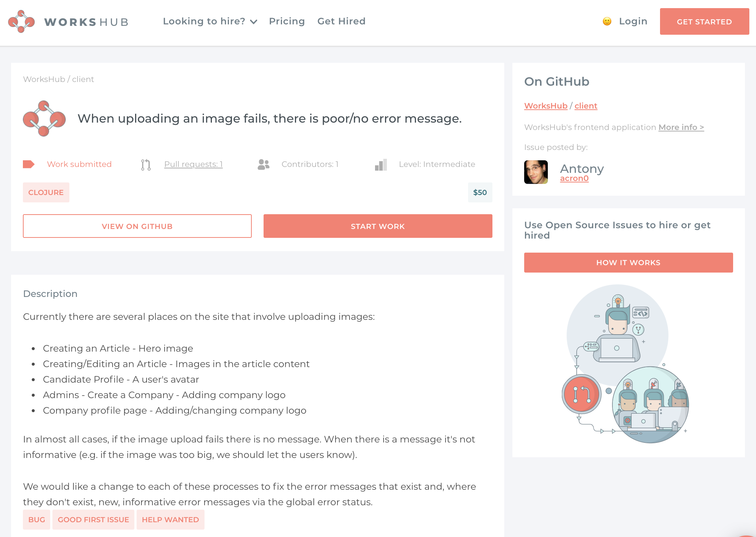
Task: Click the acron0 username link
Action: pyautogui.click(x=574, y=178)
